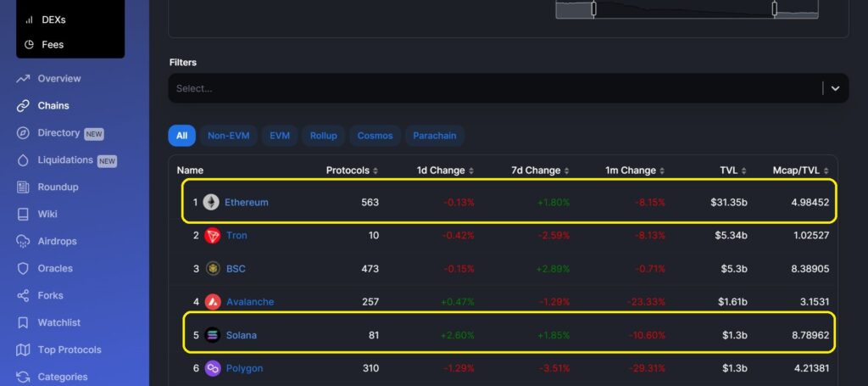Open the Solana chain link
This screenshot has width=868, height=386.
click(241, 335)
